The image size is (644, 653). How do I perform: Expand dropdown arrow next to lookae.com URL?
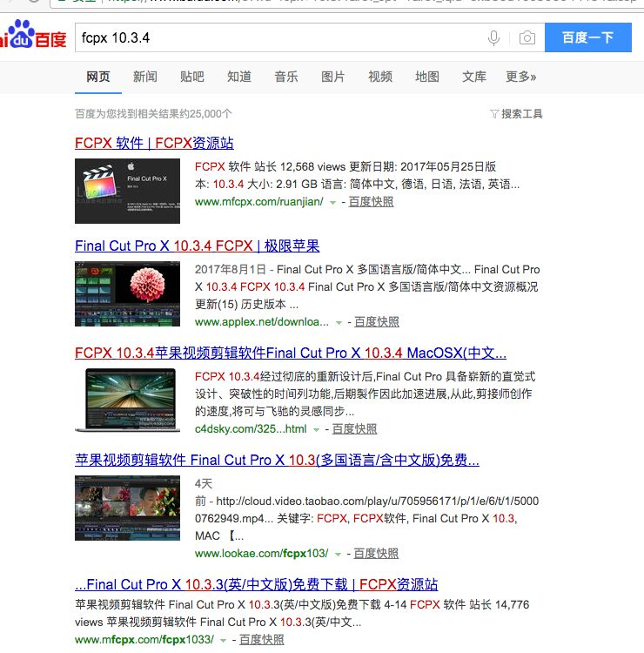pos(338,555)
